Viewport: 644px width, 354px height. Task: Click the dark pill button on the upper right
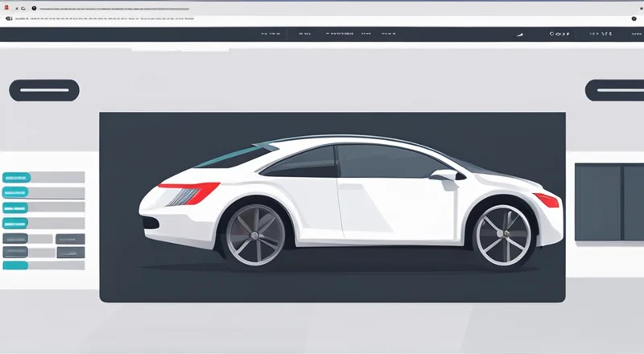coord(614,90)
